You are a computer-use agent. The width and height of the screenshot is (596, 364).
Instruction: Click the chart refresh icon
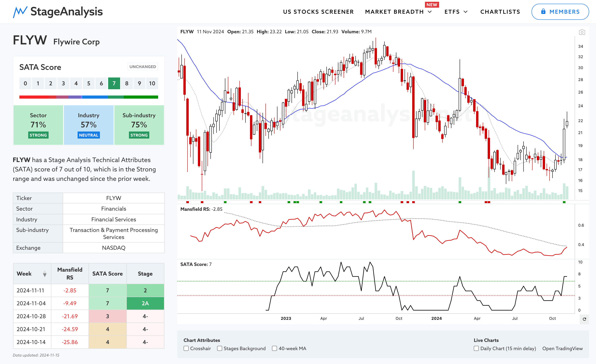(584, 319)
